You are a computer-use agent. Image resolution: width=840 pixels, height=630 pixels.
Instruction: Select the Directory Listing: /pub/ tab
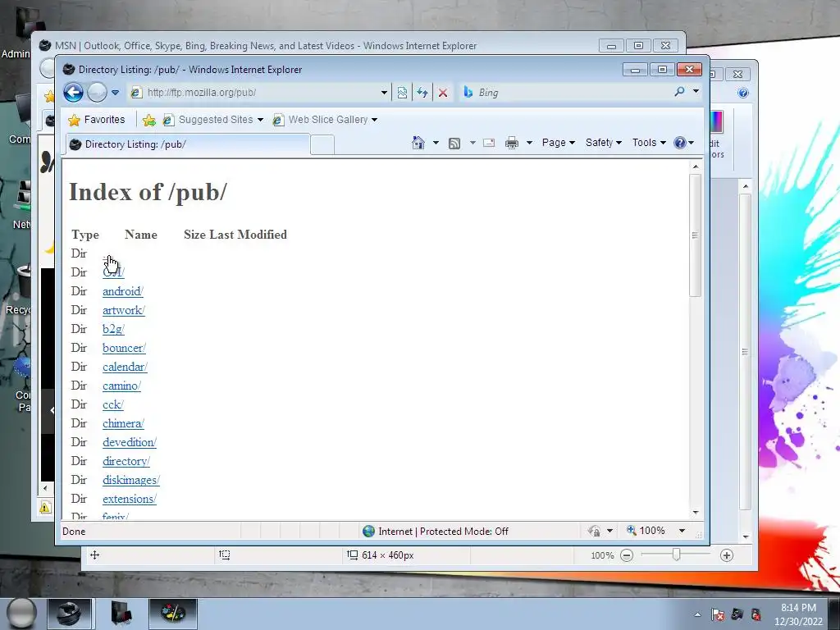point(188,144)
